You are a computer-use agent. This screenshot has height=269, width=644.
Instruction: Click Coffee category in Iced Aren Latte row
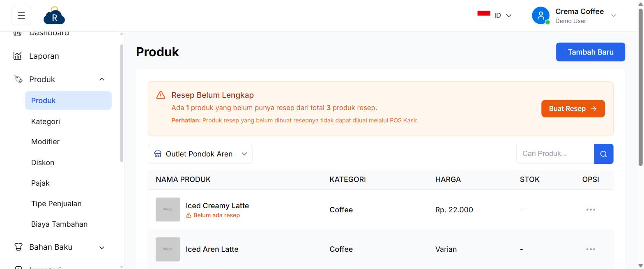point(341,249)
